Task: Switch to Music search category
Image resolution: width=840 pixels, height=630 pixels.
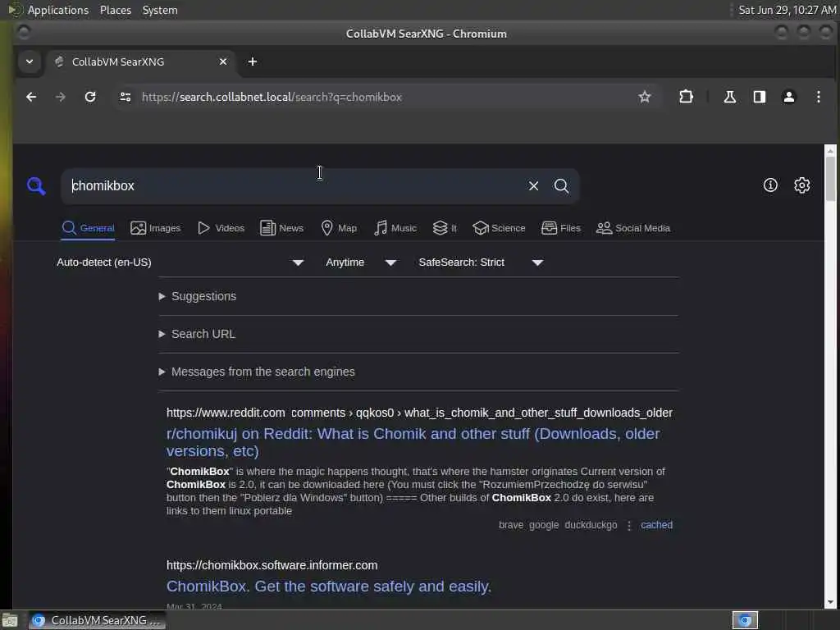Action: (x=395, y=228)
